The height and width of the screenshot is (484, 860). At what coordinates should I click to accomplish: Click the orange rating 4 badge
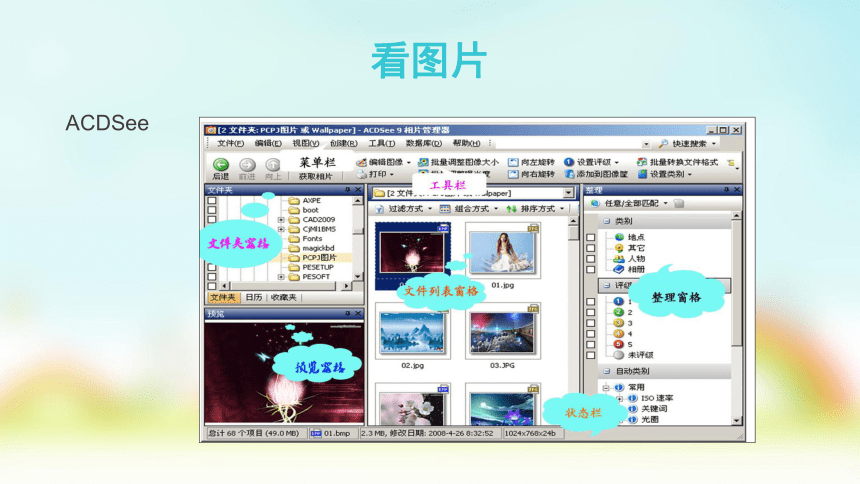(618, 334)
